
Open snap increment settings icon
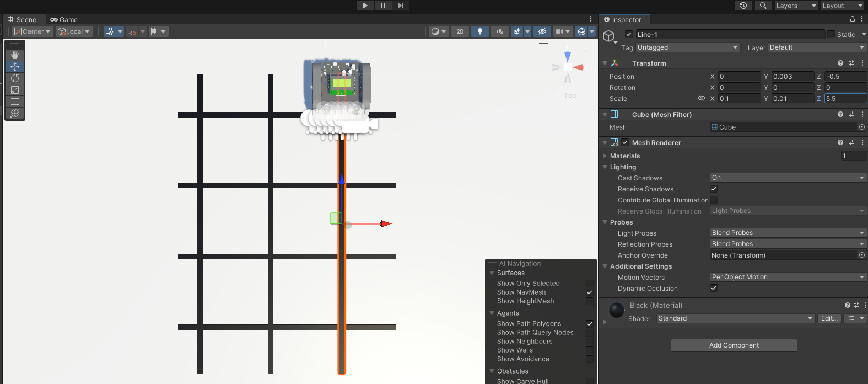[155, 31]
